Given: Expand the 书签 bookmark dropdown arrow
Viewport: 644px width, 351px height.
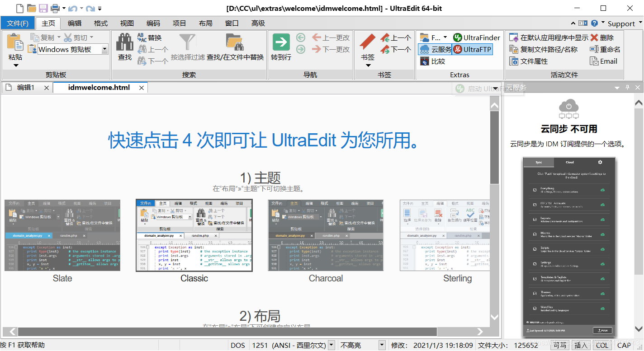Looking at the screenshot, I should 368,66.
